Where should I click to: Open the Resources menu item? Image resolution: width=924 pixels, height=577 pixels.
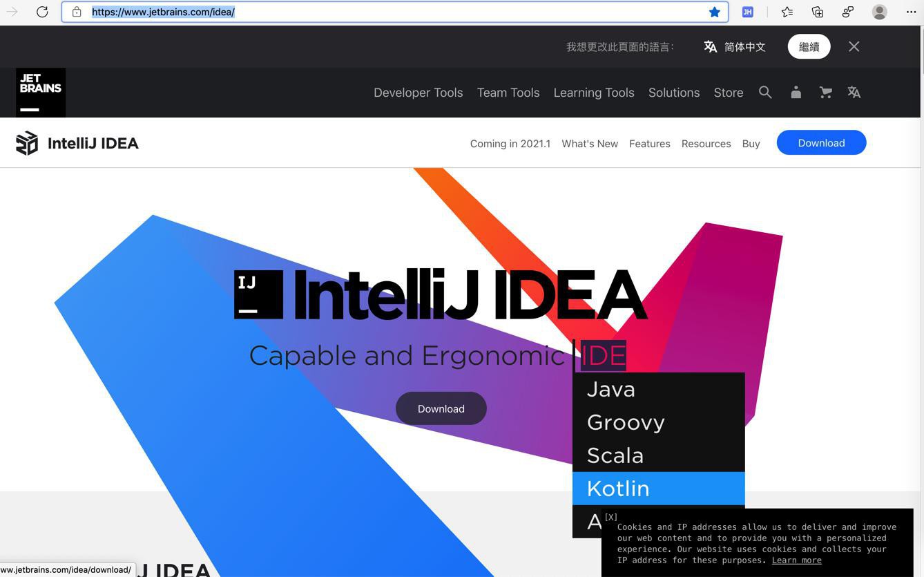point(706,144)
